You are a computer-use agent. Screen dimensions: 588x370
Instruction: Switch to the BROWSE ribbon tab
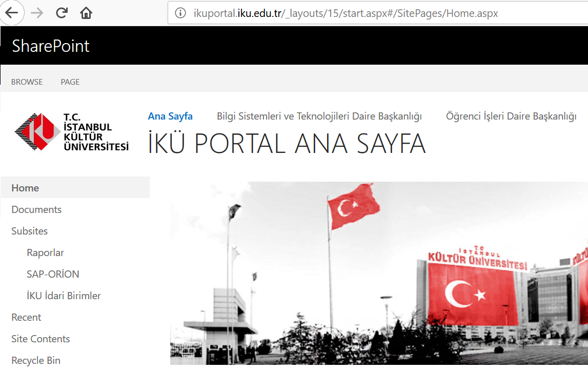pos(27,82)
